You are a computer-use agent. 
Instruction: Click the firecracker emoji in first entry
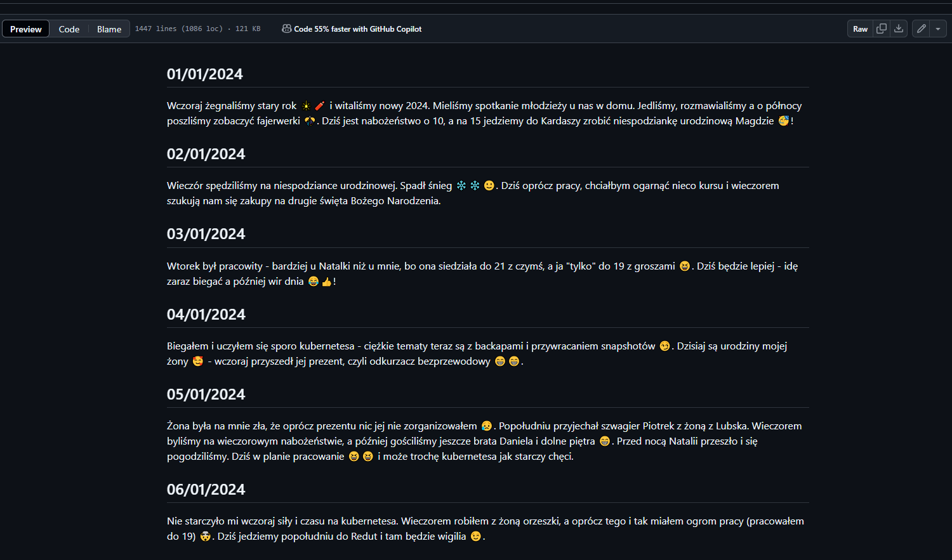[x=320, y=106]
